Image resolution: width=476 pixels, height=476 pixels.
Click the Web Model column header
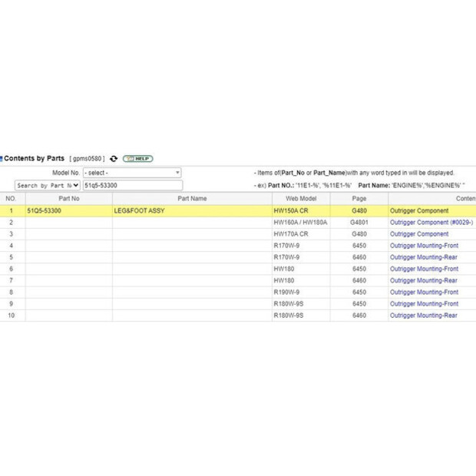(x=300, y=198)
